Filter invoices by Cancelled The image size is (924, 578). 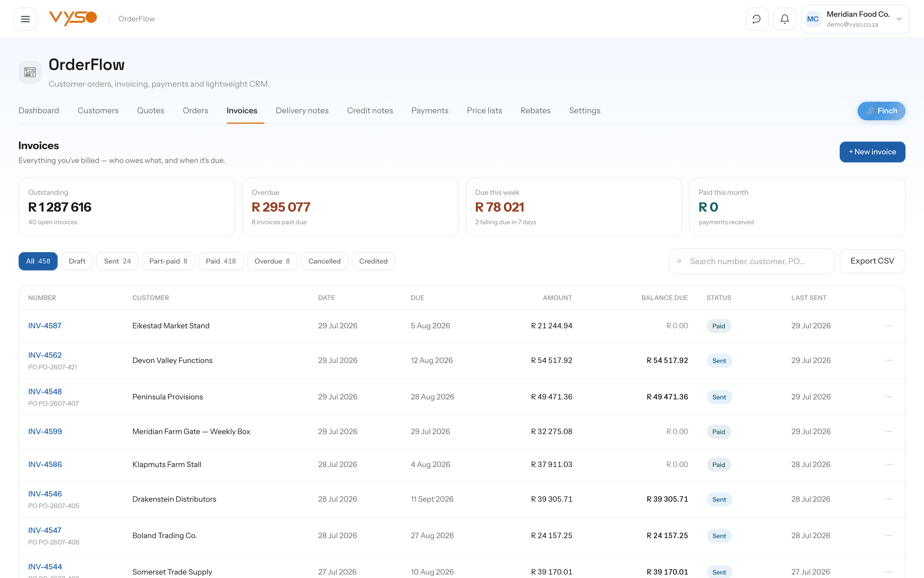[324, 261]
